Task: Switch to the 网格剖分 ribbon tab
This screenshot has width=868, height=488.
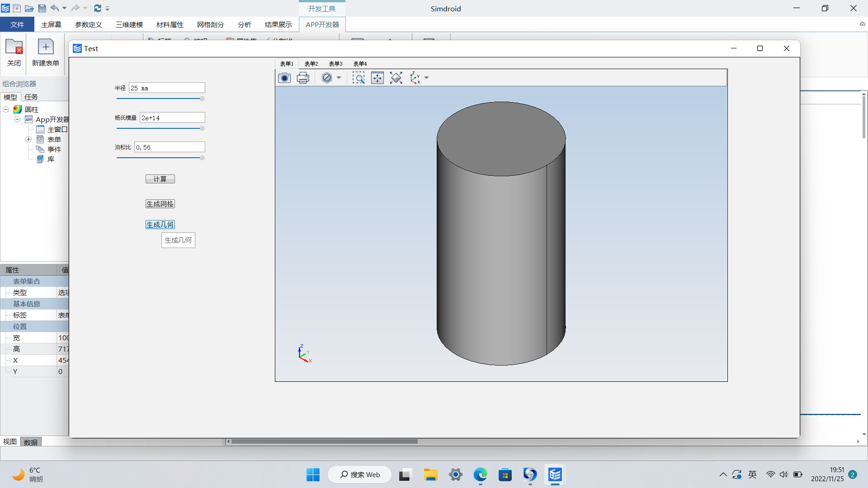Action: tap(211, 24)
